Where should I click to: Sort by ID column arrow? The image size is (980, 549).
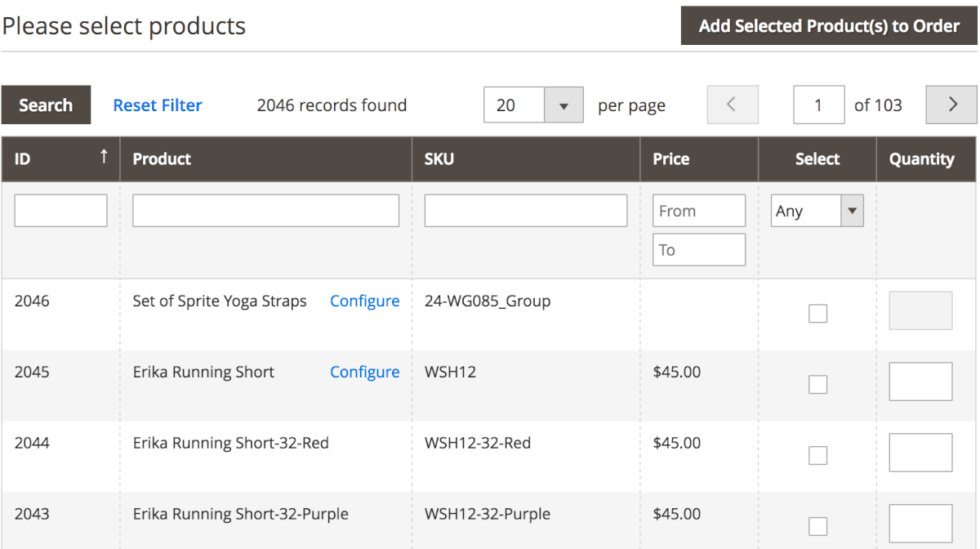104,157
